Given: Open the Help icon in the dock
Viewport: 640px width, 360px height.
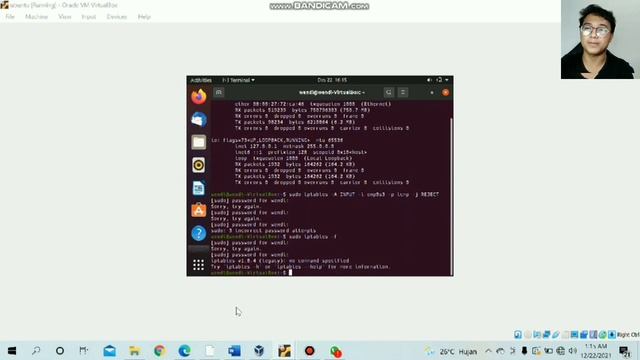Looking at the screenshot, I should coord(199,233).
